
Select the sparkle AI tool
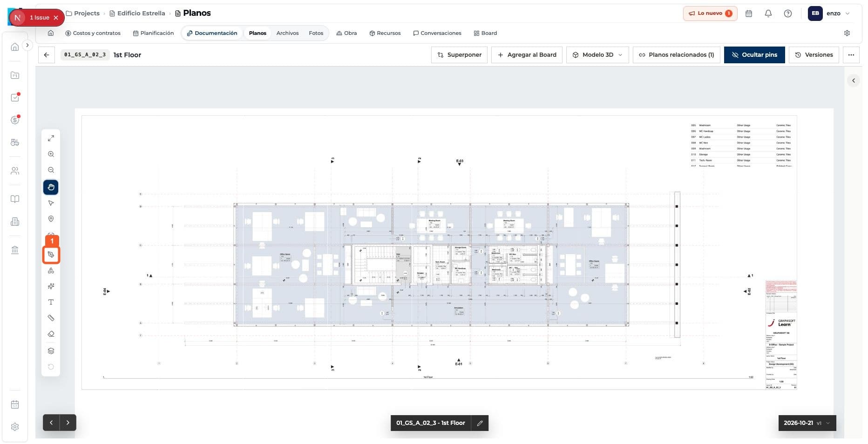coord(51,286)
